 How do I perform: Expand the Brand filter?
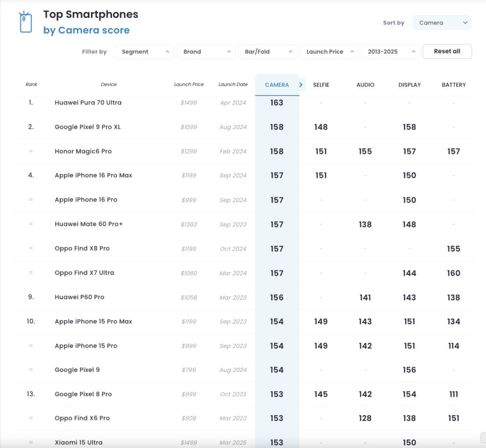tap(206, 52)
